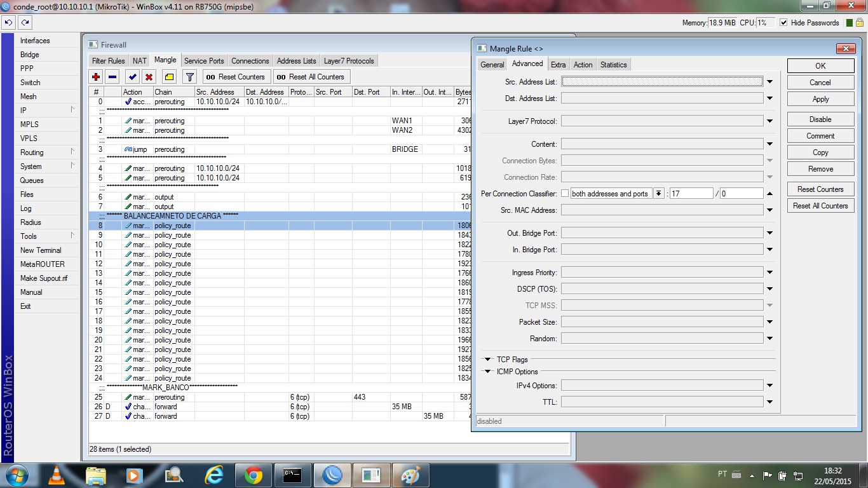Open Windows Media Player from taskbar
This screenshot has width=868, height=488.
tap(134, 475)
